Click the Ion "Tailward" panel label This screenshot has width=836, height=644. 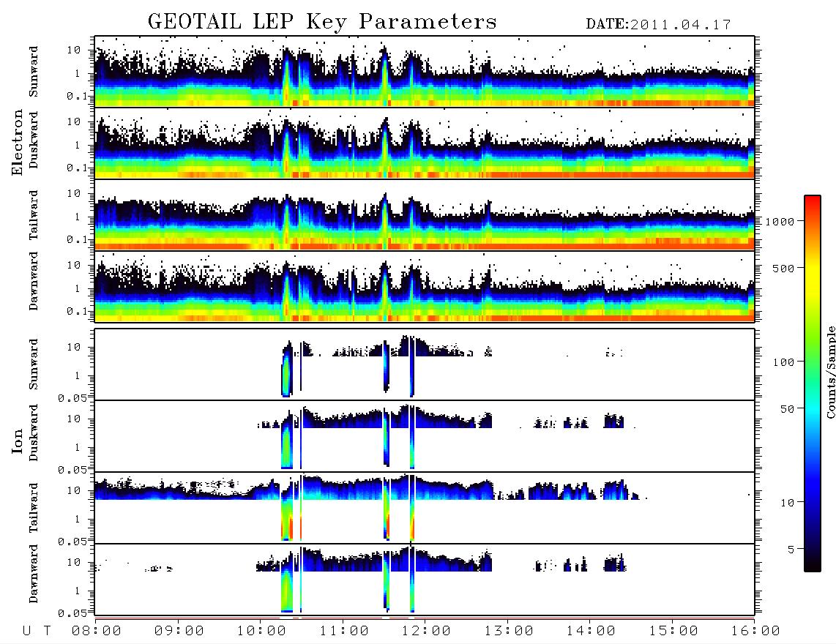tap(34, 508)
